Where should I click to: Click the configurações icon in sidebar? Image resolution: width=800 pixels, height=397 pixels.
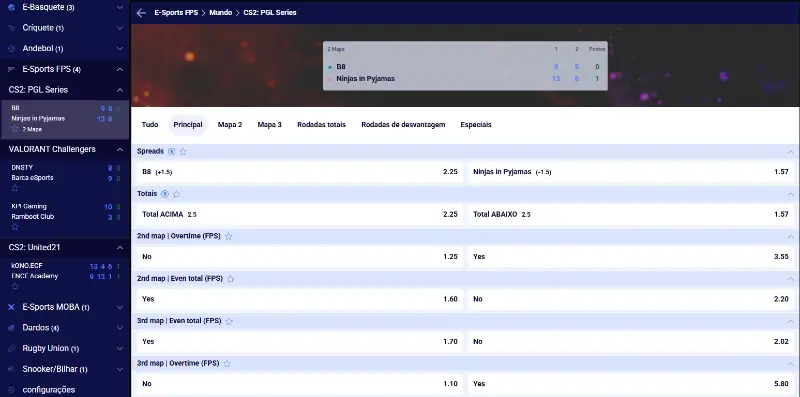[x=11, y=390]
